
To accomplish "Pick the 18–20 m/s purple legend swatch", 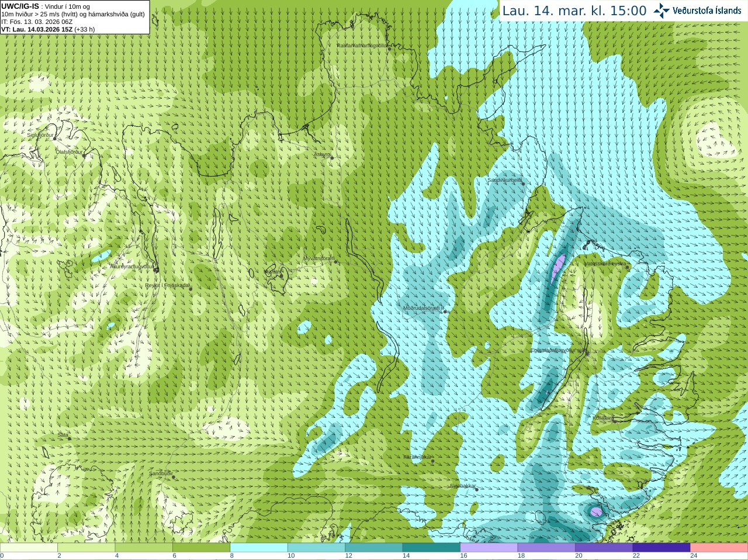I will point(546,548).
